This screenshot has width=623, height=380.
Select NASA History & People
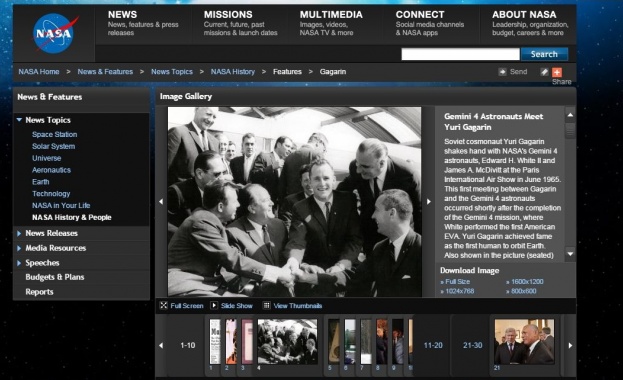[x=72, y=217]
